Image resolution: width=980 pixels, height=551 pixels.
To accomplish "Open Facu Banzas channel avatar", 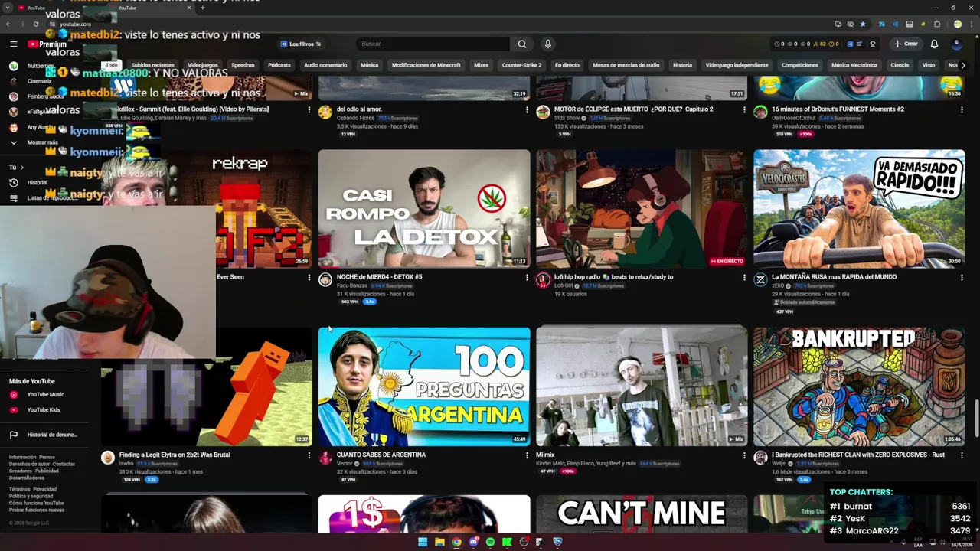I will pos(325,280).
